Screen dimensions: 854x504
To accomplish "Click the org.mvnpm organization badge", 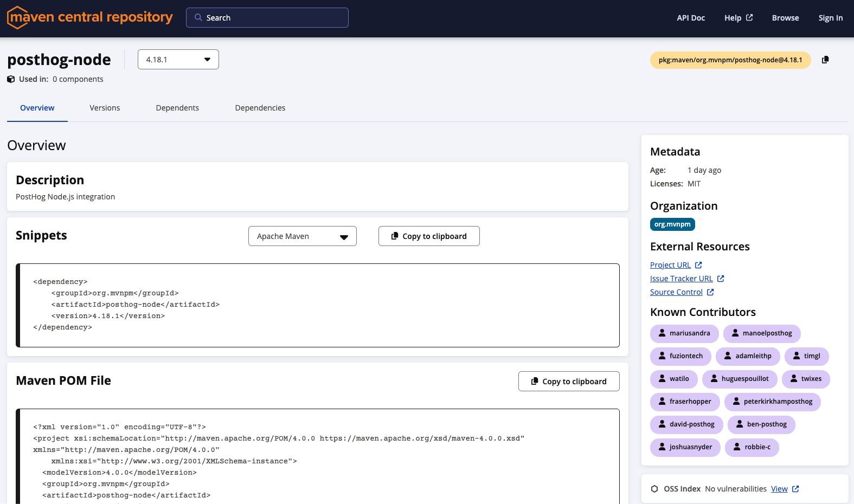I will pos(672,224).
